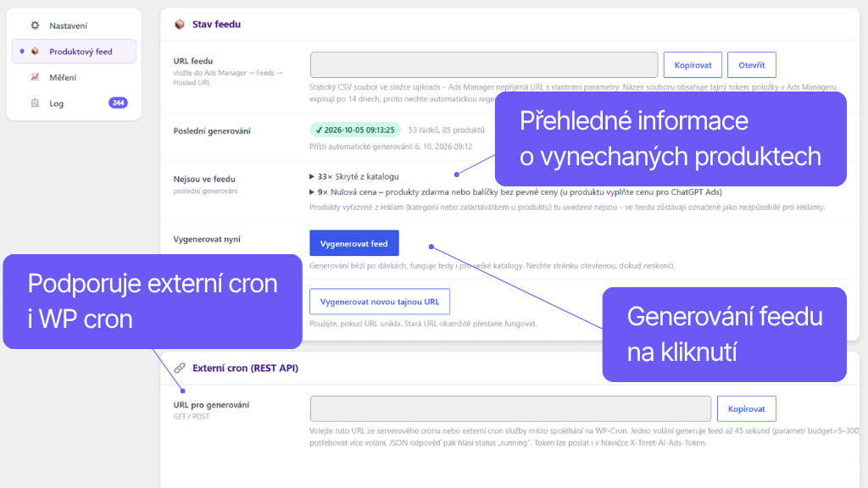The width and height of the screenshot is (868, 488).
Task: Click the link icon beside Externí cron heading
Action: (x=180, y=368)
